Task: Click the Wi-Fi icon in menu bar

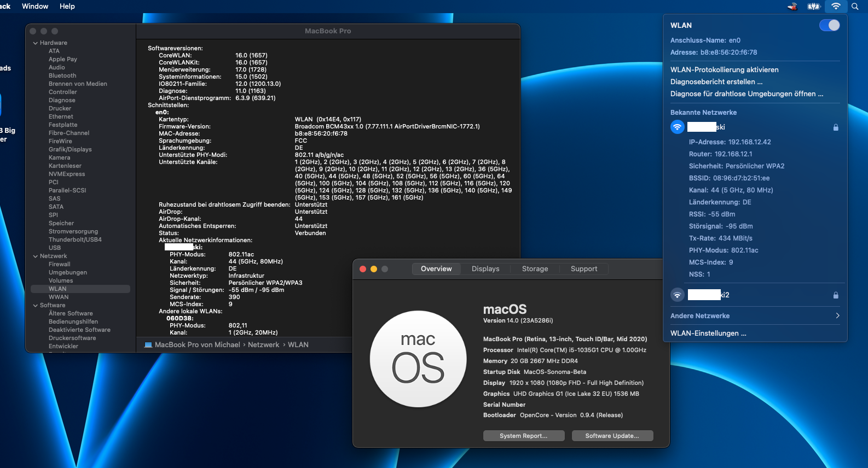Action: pos(836,7)
